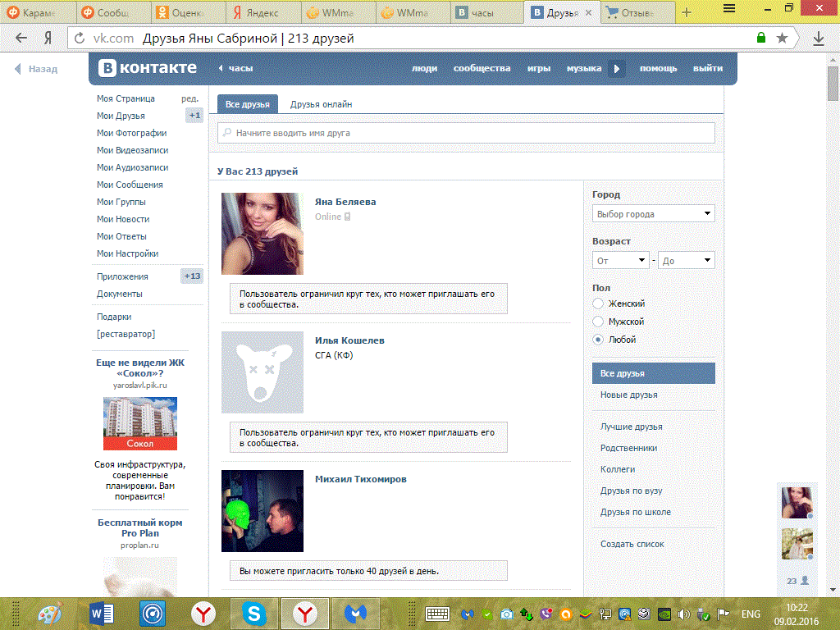
Task: Click the Viber tray icon
Action: (546, 614)
